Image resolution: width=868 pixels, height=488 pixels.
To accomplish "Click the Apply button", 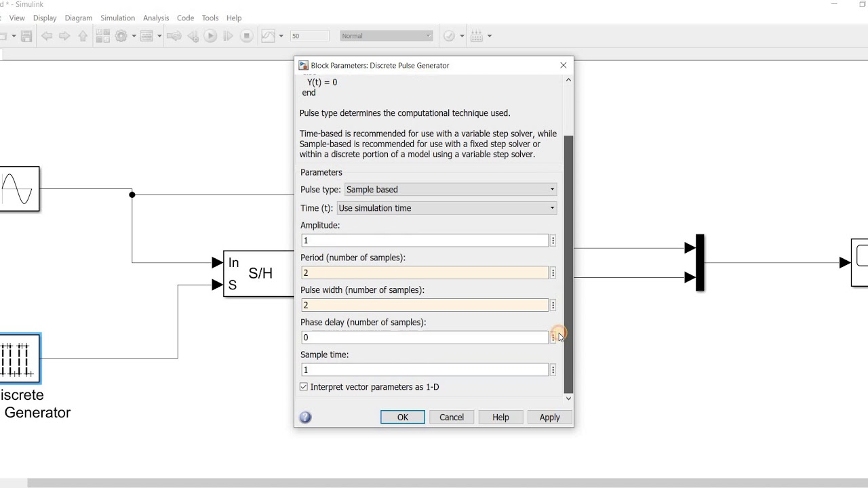I will [550, 418].
